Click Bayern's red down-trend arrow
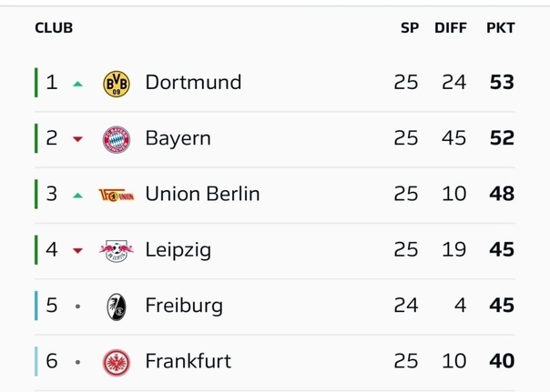The height and width of the screenshot is (392, 550). point(78,139)
